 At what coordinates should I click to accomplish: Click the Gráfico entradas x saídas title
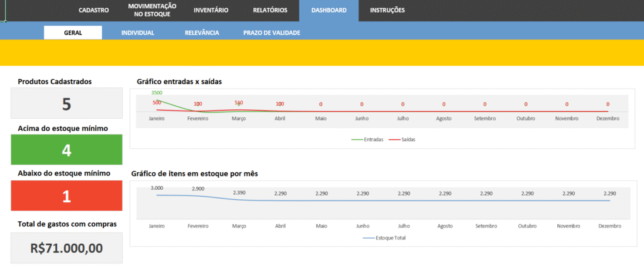point(179,82)
